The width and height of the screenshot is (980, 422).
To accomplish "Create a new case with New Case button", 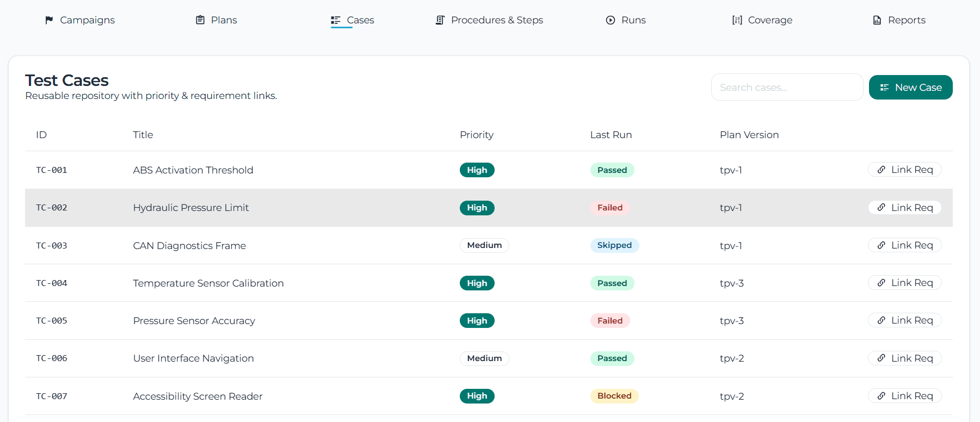I will [910, 88].
